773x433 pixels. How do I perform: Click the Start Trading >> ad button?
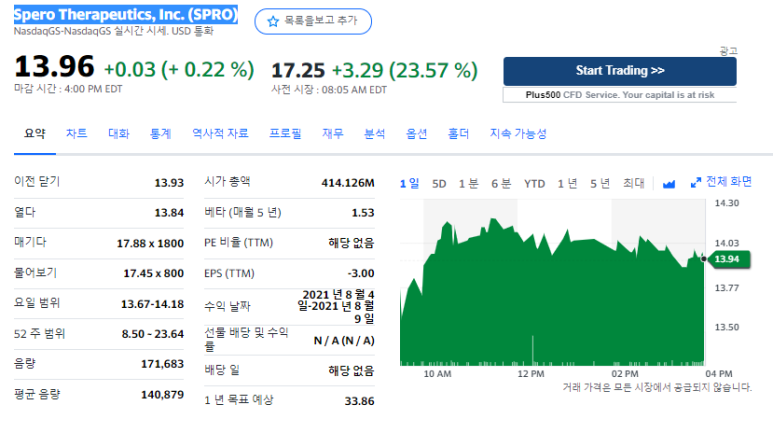620,71
